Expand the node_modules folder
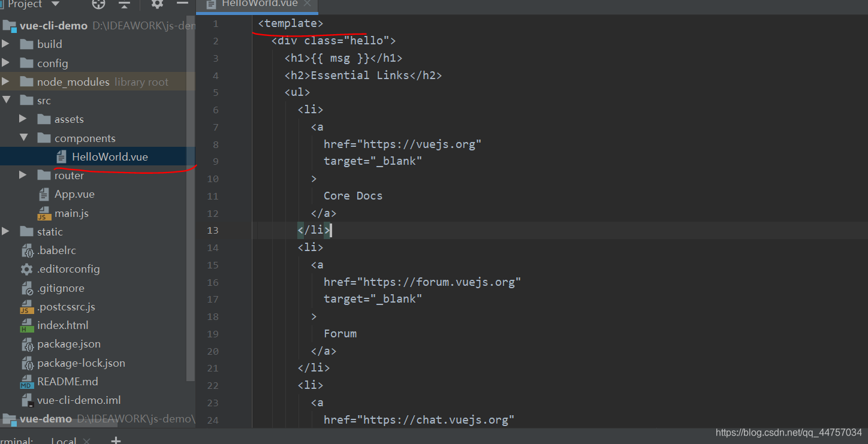This screenshot has width=868, height=444. pyautogui.click(x=5, y=81)
